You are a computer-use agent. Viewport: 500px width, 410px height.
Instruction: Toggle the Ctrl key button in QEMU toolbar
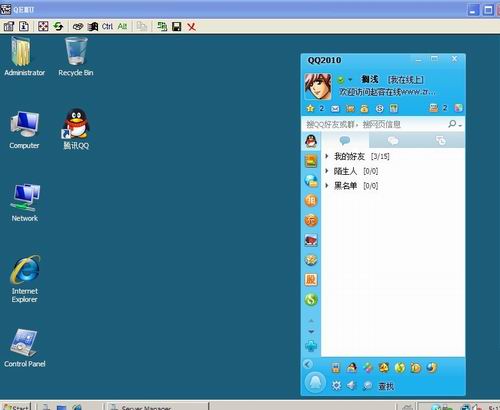[107, 27]
